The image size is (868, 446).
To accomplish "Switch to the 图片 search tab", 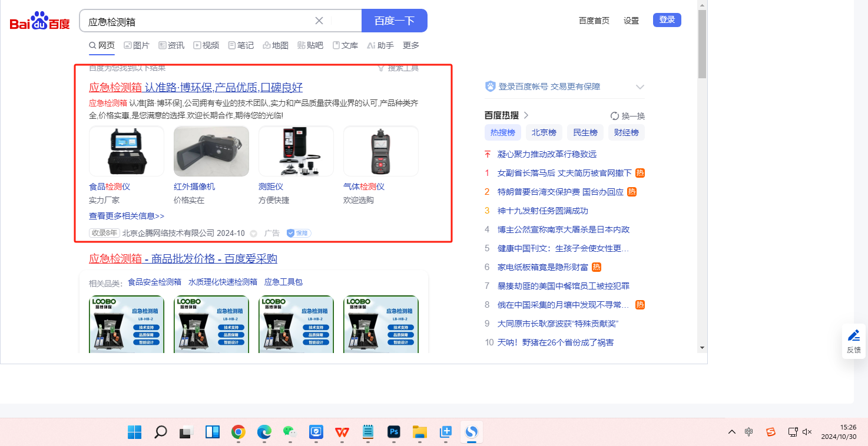I will click(137, 45).
